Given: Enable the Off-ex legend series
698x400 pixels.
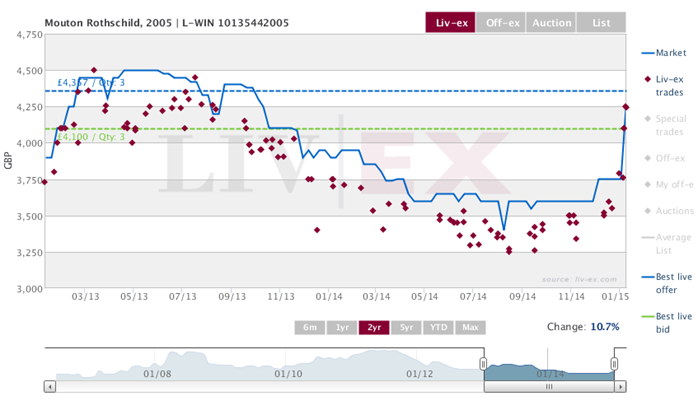Looking at the screenshot, I should pos(664,158).
